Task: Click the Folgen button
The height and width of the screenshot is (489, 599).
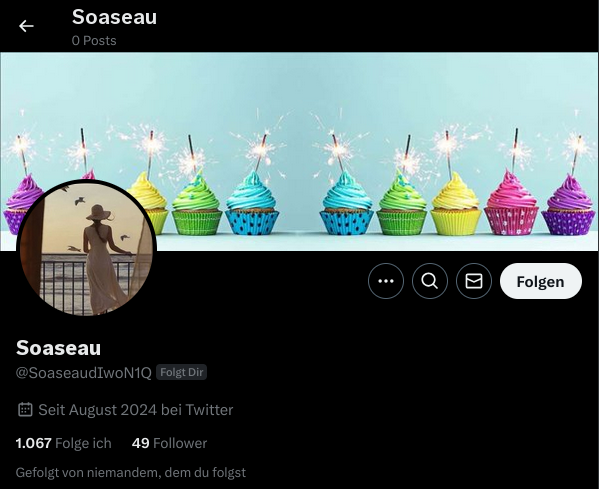Action: pyautogui.click(x=541, y=281)
